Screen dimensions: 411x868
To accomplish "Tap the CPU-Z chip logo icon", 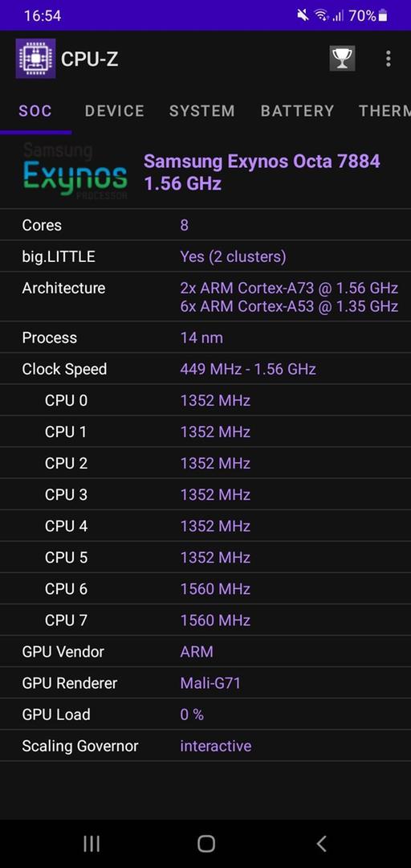I will (x=35, y=58).
